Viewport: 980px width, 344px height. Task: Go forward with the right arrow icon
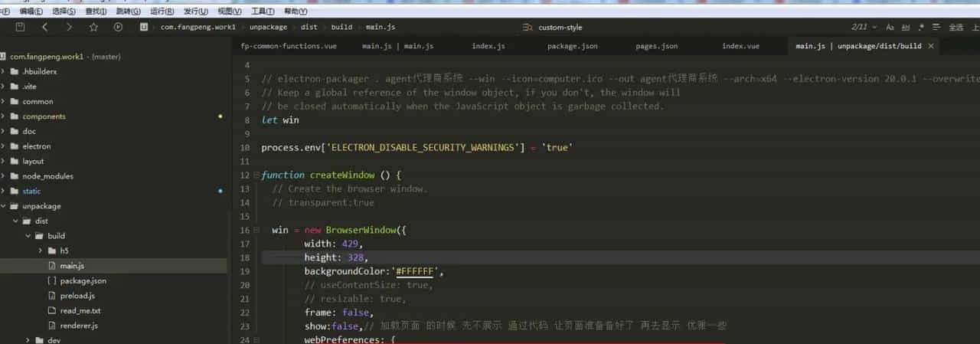click(x=69, y=27)
